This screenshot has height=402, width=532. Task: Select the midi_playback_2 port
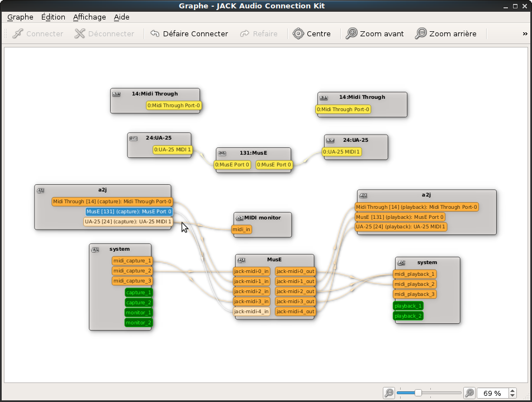(415, 284)
